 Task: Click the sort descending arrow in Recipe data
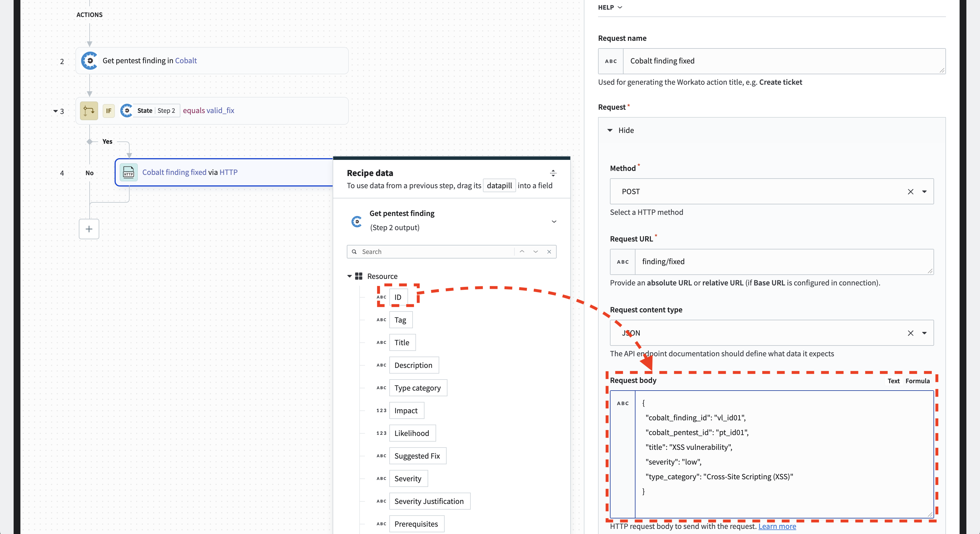tap(535, 251)
